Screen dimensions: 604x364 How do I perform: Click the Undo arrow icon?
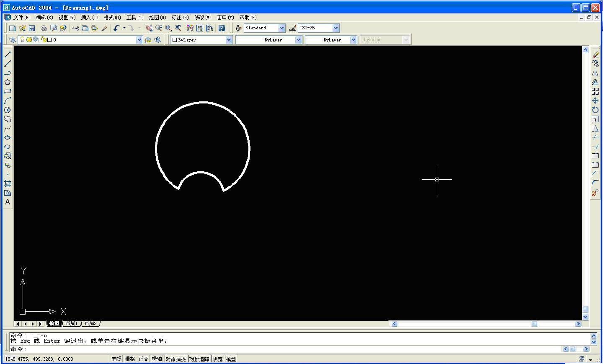tap(116, 28)
